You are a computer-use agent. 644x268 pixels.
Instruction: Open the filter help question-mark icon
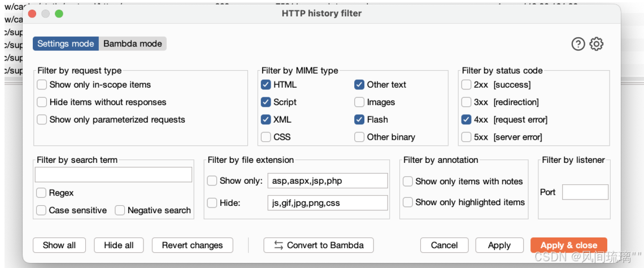578,44
